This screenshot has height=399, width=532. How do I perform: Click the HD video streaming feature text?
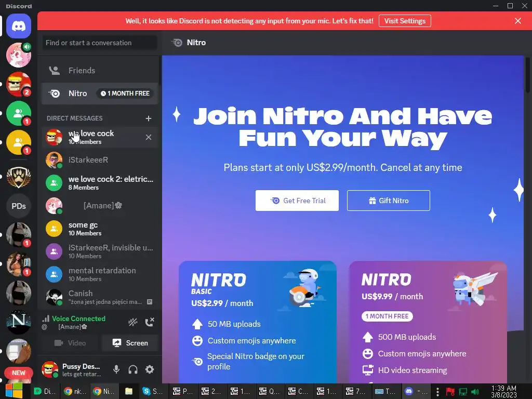(x=412, y=370)
